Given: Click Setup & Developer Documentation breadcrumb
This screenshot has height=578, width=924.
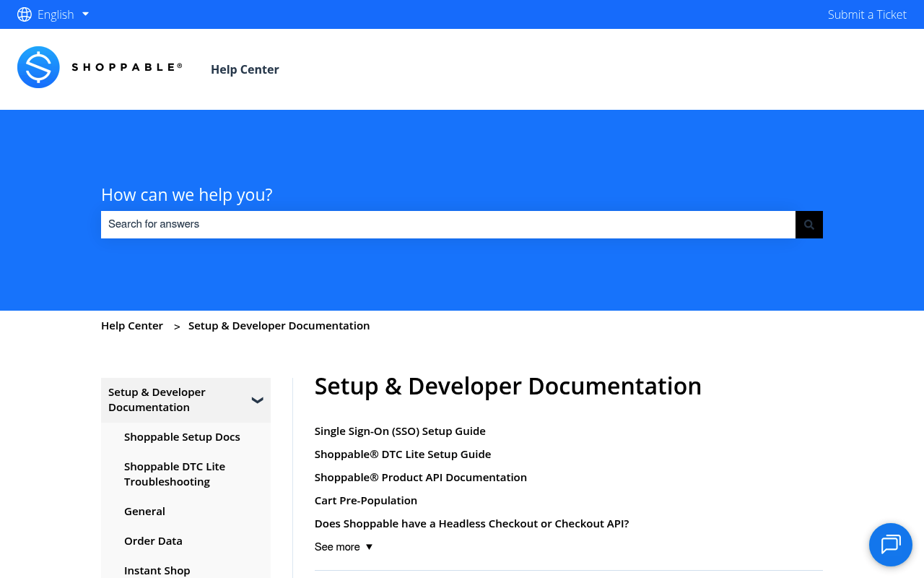Looking at the screenshot, I should (279, 326).
